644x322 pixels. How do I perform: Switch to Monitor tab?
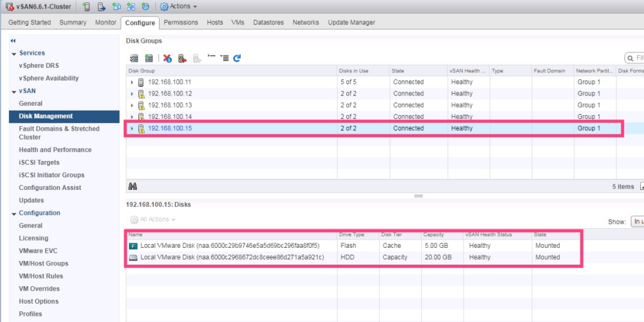pos(106,23)
